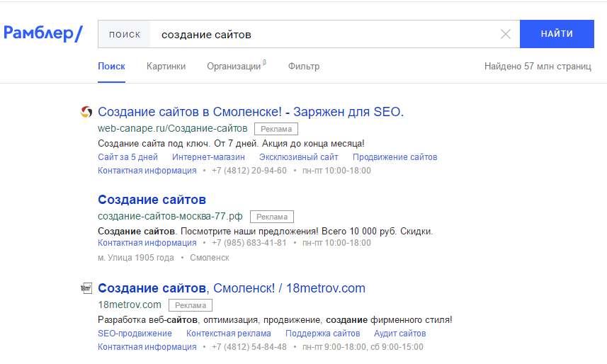This screenshot has width=607, height=364.
Task: Open the Интернет-магазин sitelink
Action: tap(208, 157)
